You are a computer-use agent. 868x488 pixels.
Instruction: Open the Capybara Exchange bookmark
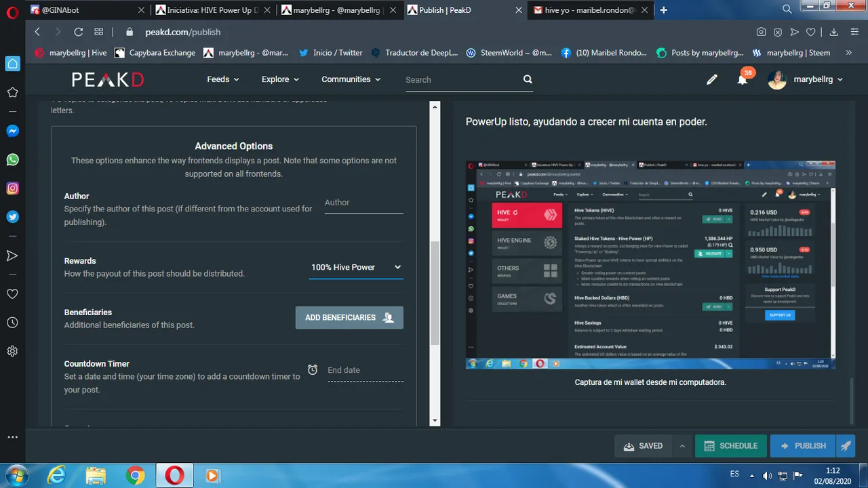[x=155, y=53]
